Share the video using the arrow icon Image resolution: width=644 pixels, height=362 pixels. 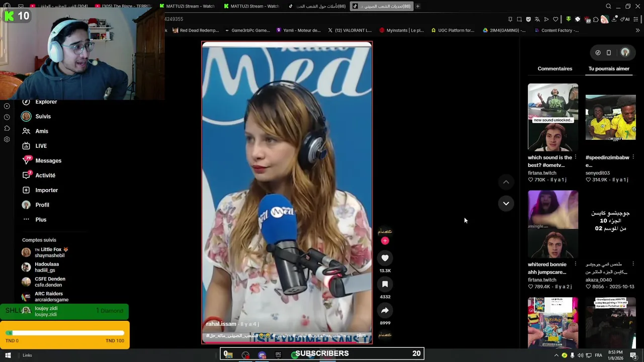(385, 310)
